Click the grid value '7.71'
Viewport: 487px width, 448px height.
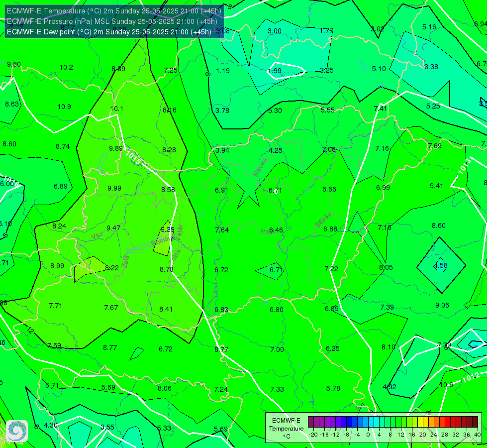(56, 306)
